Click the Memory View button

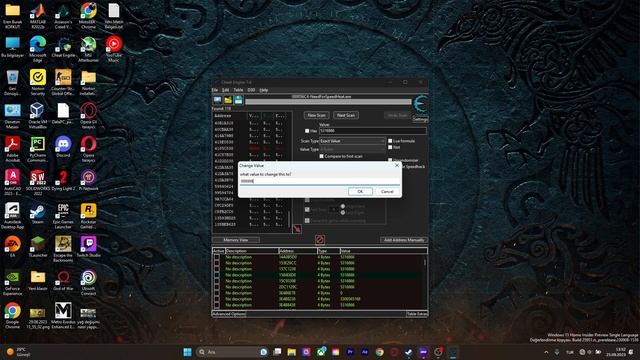click(236, 240)
